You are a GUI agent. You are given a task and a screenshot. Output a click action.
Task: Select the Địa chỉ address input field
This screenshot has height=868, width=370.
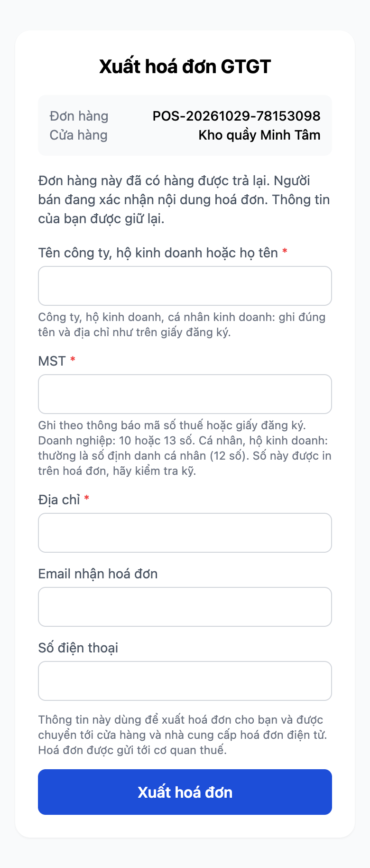[185, 533]
